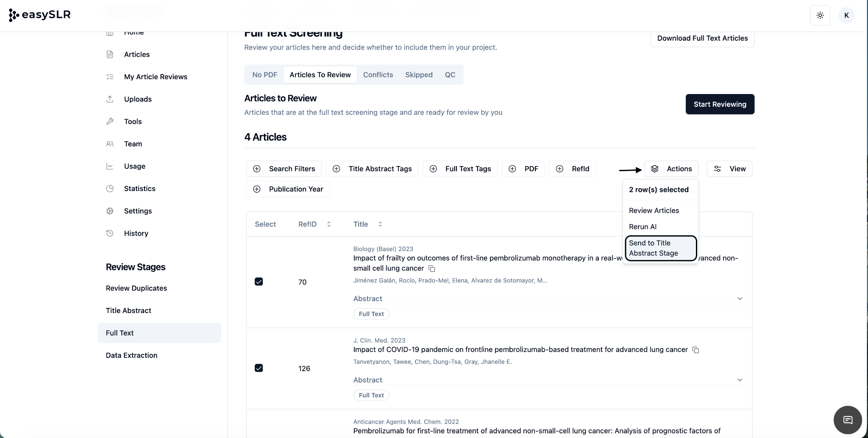The image size is (868, 438).
Task: Sort the table by Title column
Action: pos(380,224)
